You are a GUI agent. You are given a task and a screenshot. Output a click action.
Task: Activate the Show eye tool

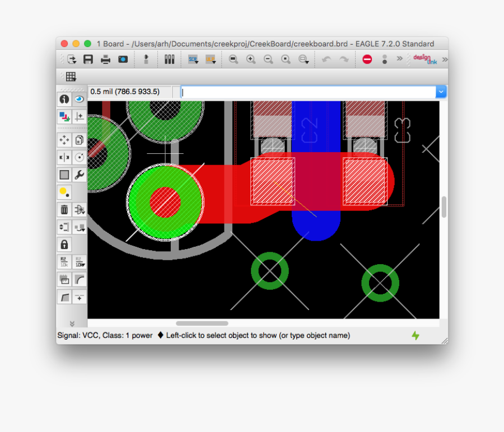[x=79, y=99]
